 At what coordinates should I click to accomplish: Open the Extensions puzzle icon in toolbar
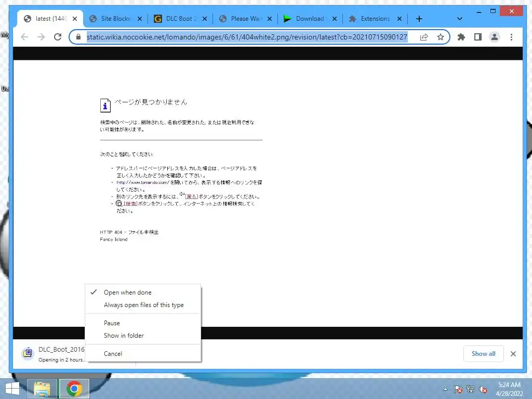pos(461,37)
